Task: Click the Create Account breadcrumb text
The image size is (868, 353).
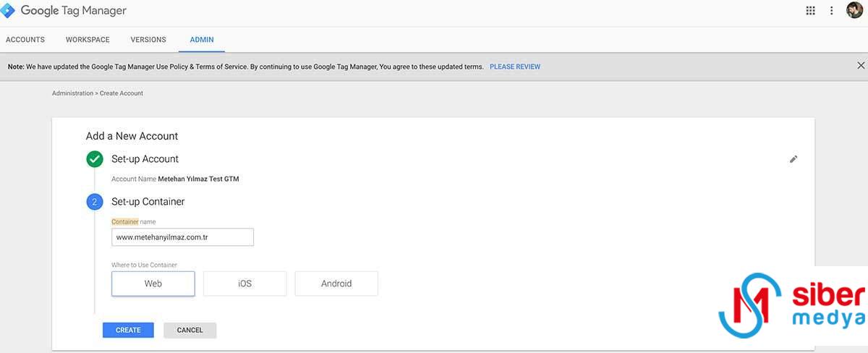Action: [x=122, y=93]
